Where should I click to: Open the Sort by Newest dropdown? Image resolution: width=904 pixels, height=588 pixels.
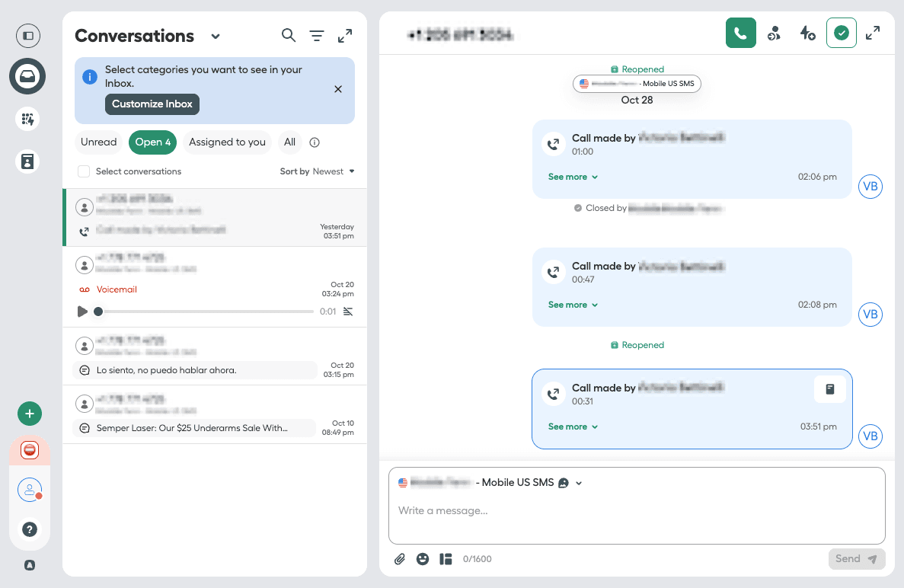point(318,171)
